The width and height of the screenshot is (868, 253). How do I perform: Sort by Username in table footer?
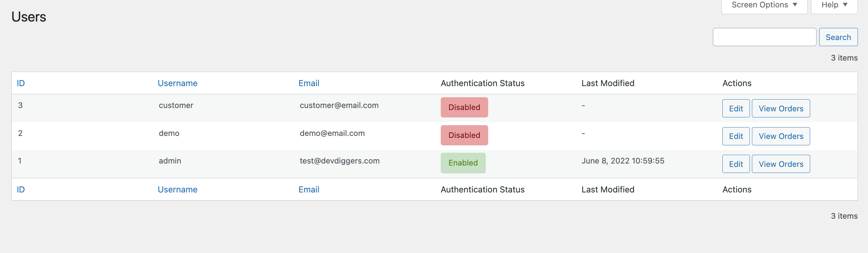[x=177, y=190]
